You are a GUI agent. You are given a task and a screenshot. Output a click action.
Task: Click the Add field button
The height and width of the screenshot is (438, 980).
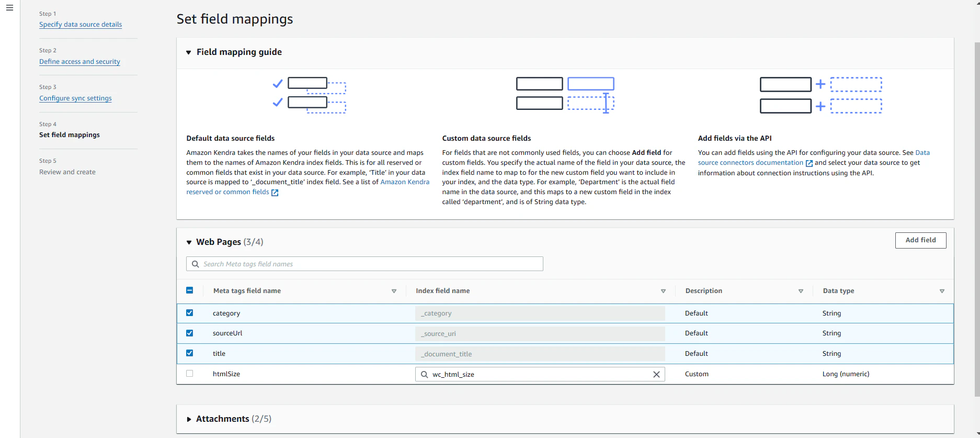pyautogui.click(x=920, y=240)
